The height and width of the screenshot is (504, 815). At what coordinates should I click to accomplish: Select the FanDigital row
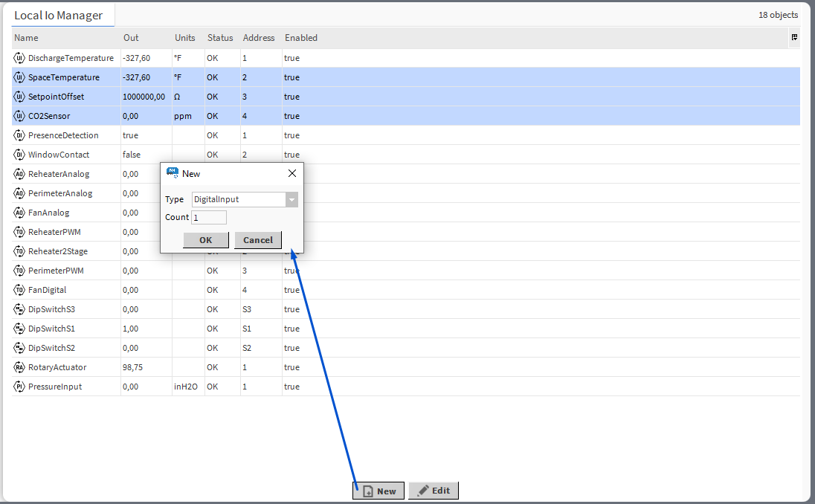47,290
